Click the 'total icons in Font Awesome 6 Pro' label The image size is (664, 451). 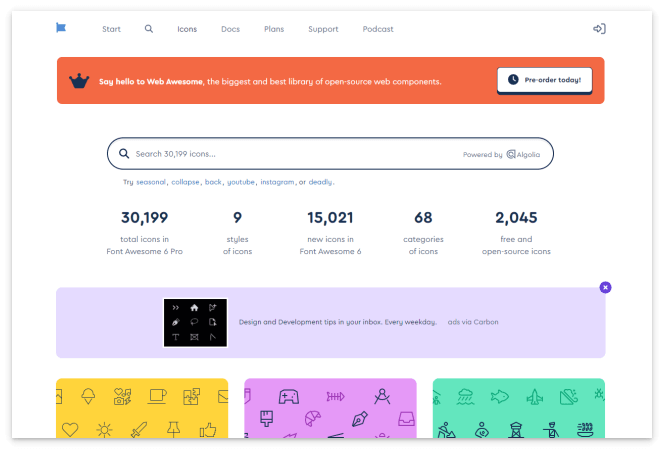point(144,245)
